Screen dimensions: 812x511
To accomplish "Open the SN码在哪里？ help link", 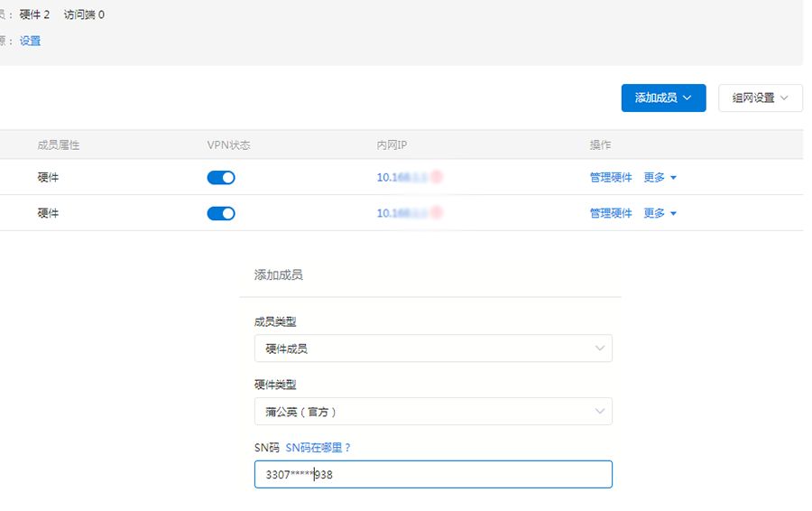I will [x=318, y=448].
